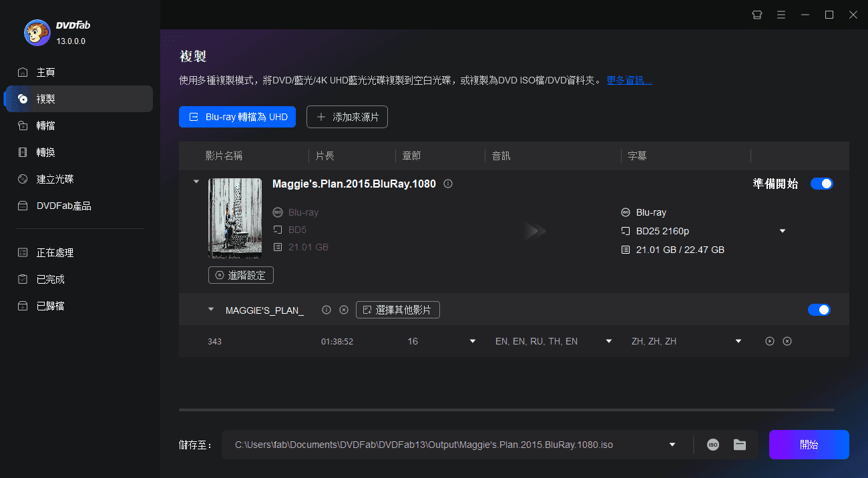Click the DVDFab monkey logo

[37, 32]
